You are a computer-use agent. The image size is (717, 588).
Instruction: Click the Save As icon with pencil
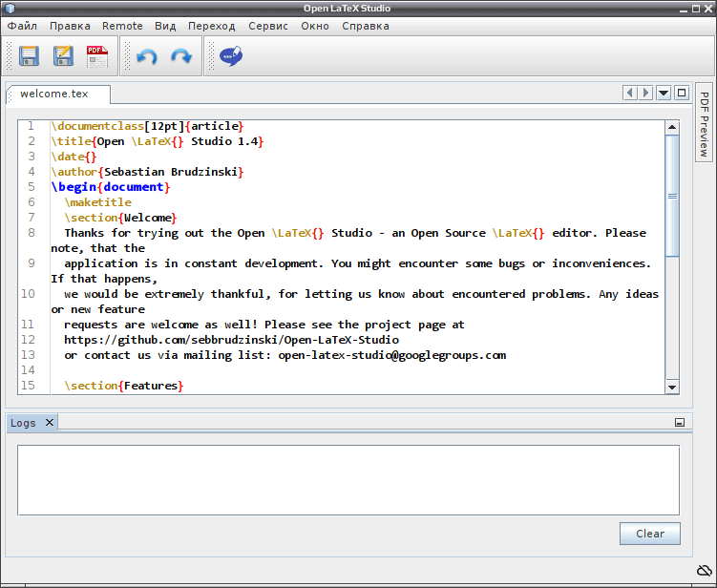pos(63,55)
